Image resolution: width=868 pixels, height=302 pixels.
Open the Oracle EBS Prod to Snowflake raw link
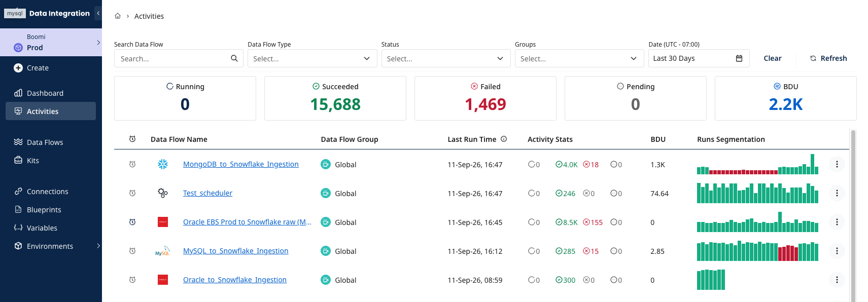coord(247,222)
